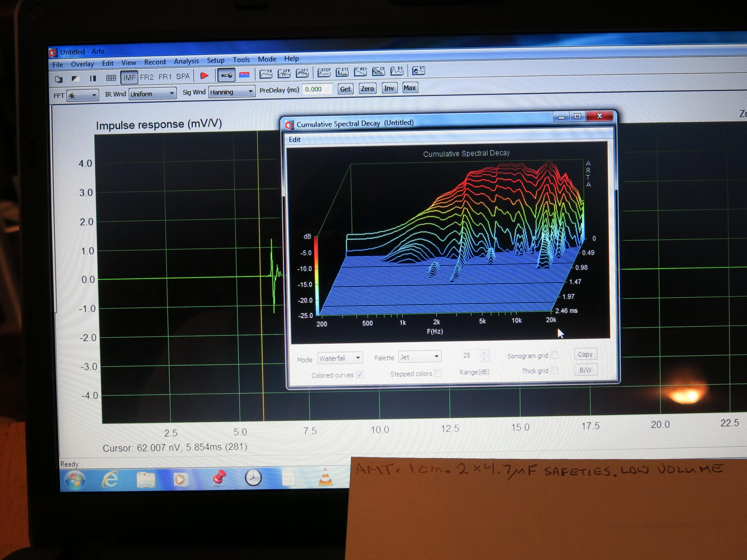Click the red-blue spectrum overlay icon
Screen dimensions: 747x560
(x=244, y=75)
